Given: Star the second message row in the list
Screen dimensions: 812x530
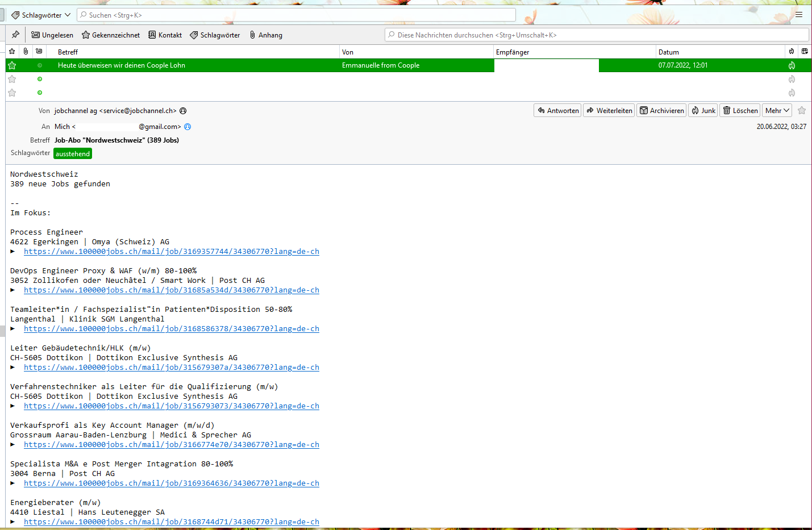Looking at the screenshot, I should click(12, 79).
